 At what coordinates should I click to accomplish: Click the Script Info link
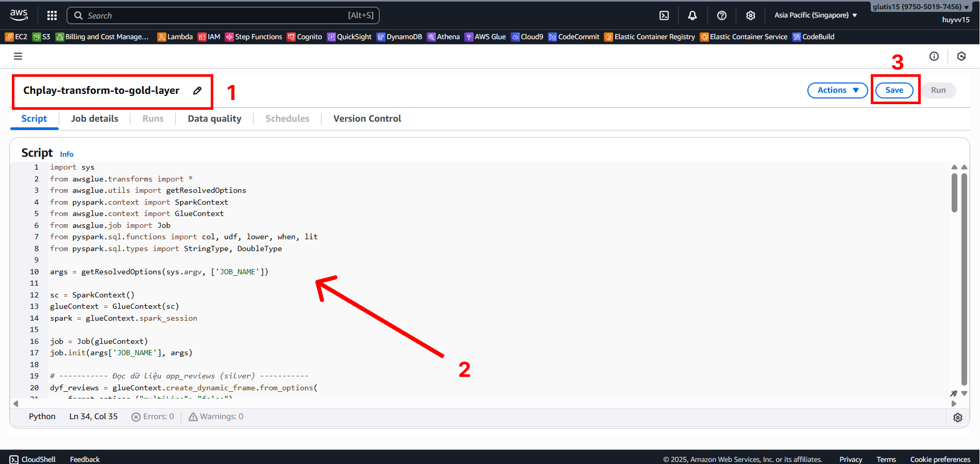pyautogui.click(x=66, y=154)
